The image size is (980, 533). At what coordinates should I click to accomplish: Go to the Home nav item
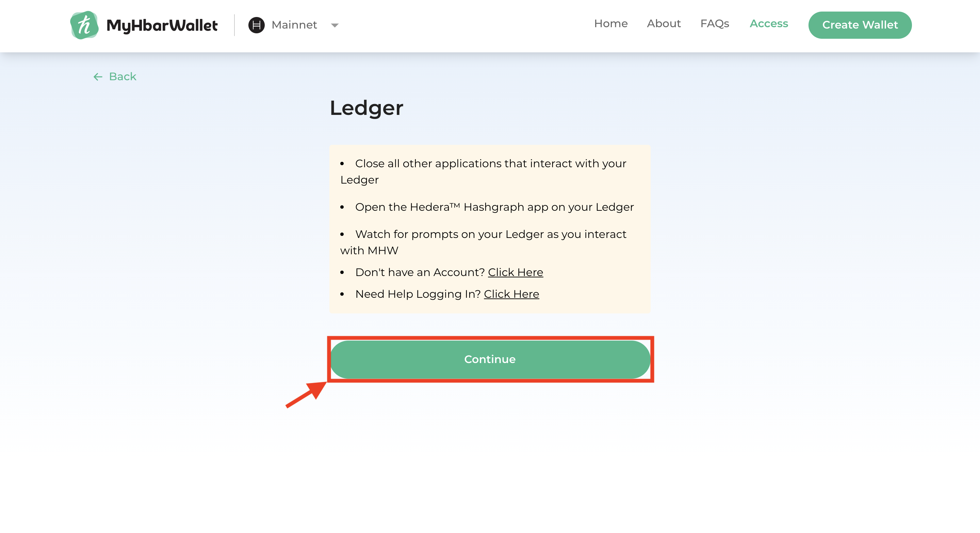pos(610,23)
